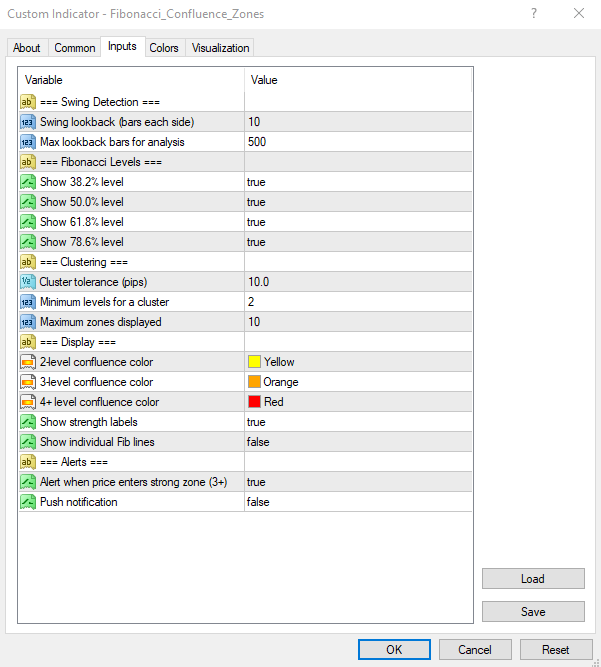
Task: Toggle Show strength labels value
Action: [x=358, y=422]
